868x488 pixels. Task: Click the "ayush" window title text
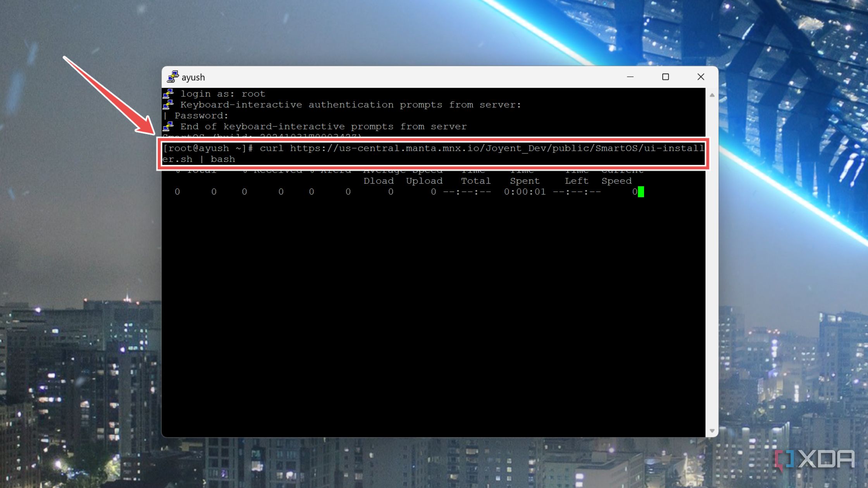[x=193, y=77]
